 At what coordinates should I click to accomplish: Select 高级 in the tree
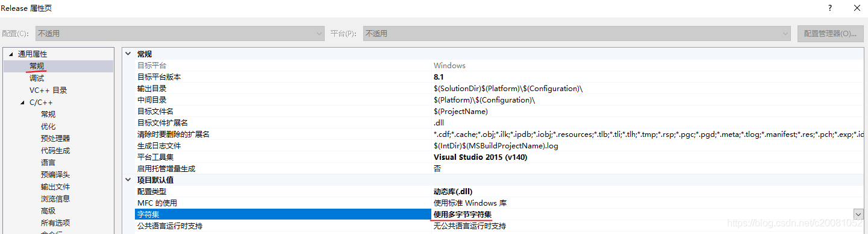(48, 210)
